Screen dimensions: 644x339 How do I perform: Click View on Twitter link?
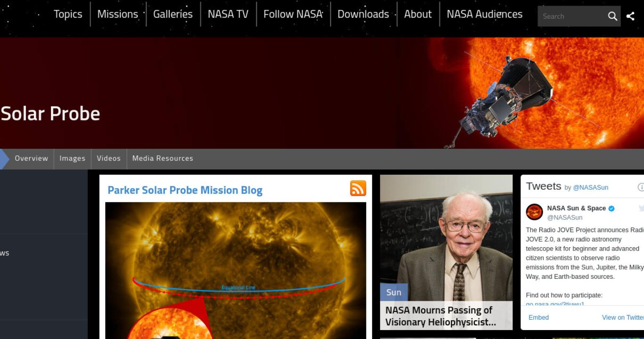tap(623, 317)
